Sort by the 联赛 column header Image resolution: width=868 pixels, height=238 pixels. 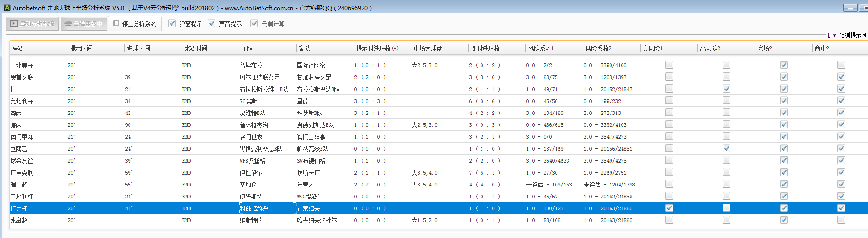[x=18, y=48]
